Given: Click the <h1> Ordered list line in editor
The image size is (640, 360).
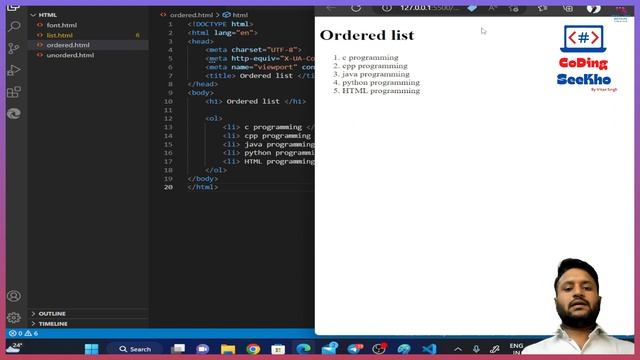Looking at the screenshot, I should pyautogui.click(x=256, y=101).
